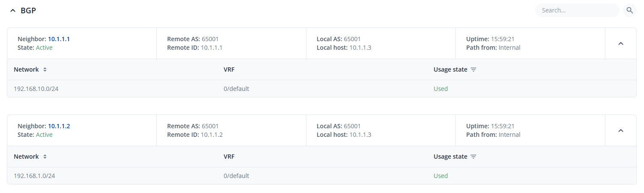This screenshot has width=644, height=193.
Task: Click Used status of 192.168.10.0/24
Action: 440,89
